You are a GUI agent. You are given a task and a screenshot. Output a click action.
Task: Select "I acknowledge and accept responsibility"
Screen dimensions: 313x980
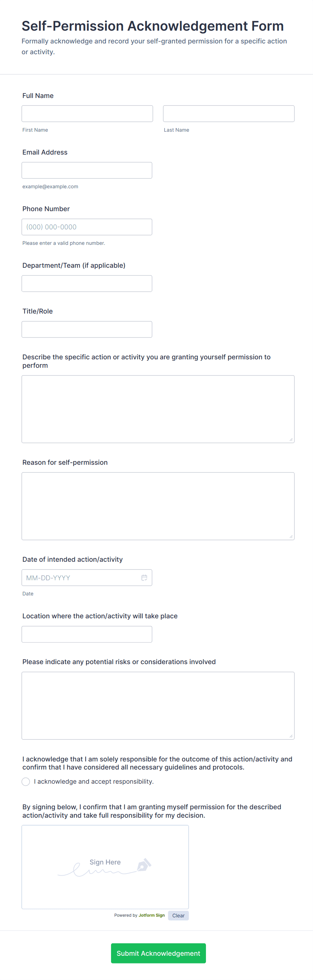coord(26,782)
